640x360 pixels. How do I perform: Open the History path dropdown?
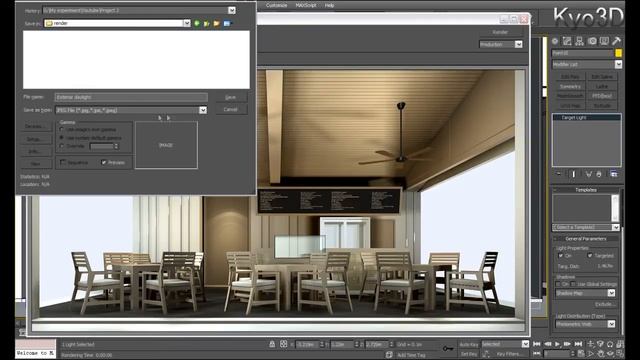(x=231, y=10)
